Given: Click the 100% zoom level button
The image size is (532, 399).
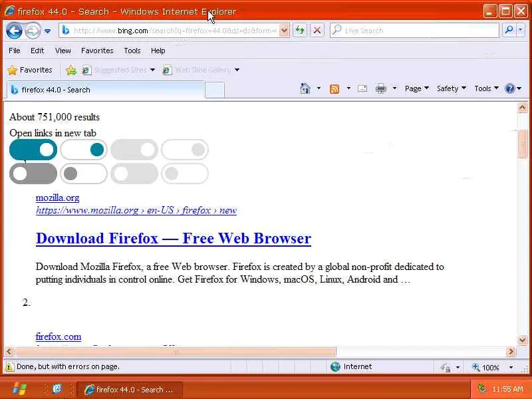Looking at the screenshot, I should click(486, 368).
